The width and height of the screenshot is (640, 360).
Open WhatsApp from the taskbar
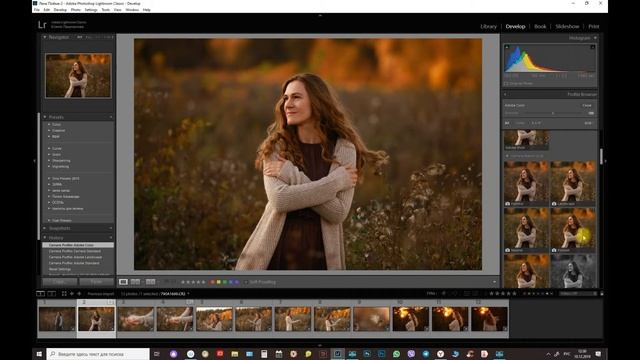pos(396,354)
